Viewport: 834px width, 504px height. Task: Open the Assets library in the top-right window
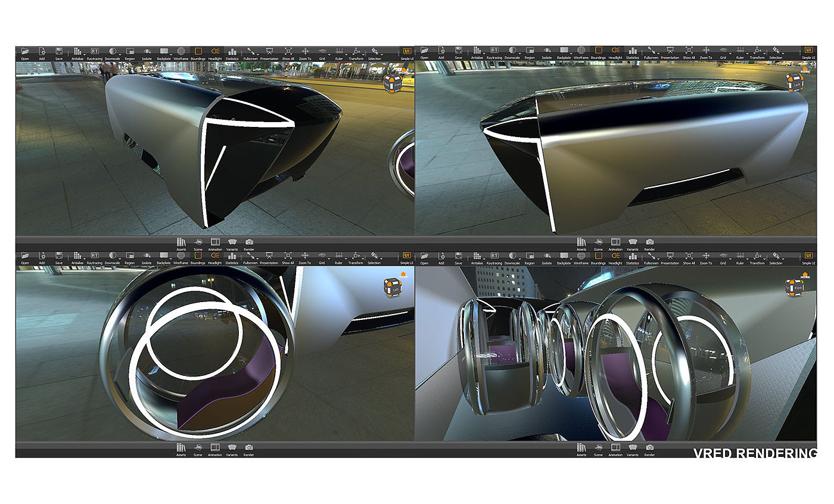(x=581, y=243)
